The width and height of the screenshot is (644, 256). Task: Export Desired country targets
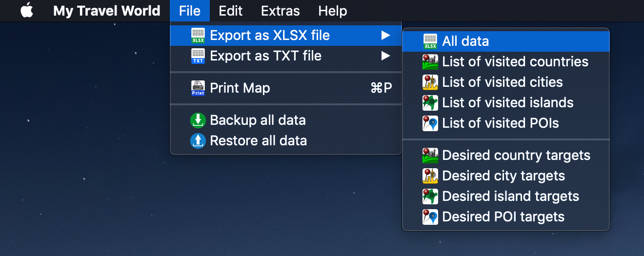pos(506,156)
